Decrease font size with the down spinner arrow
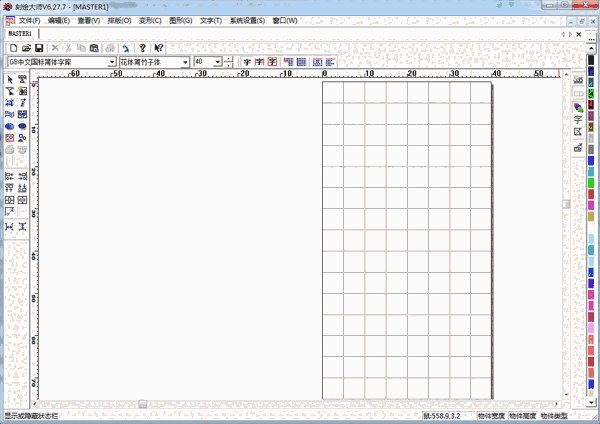600x424 pixels. (228, 65)
